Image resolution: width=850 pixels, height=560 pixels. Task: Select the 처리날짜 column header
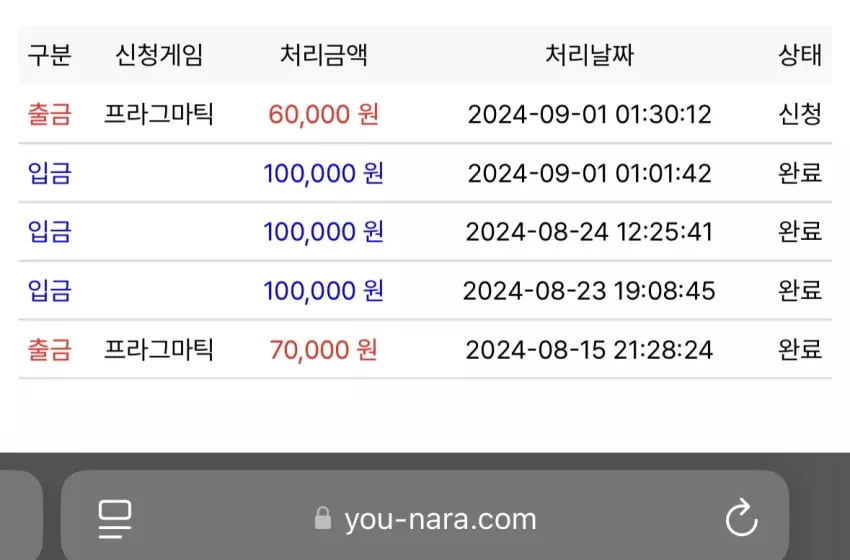pos(589,55)
